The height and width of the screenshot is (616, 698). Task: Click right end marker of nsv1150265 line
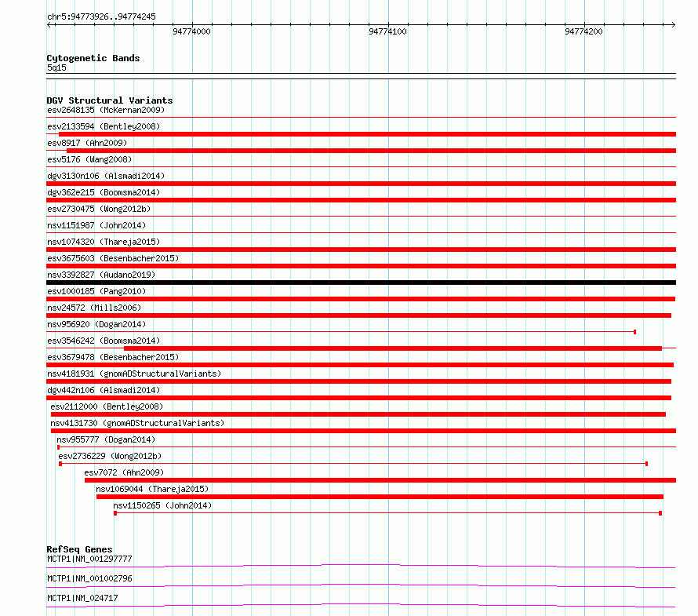tap(660, 513)
